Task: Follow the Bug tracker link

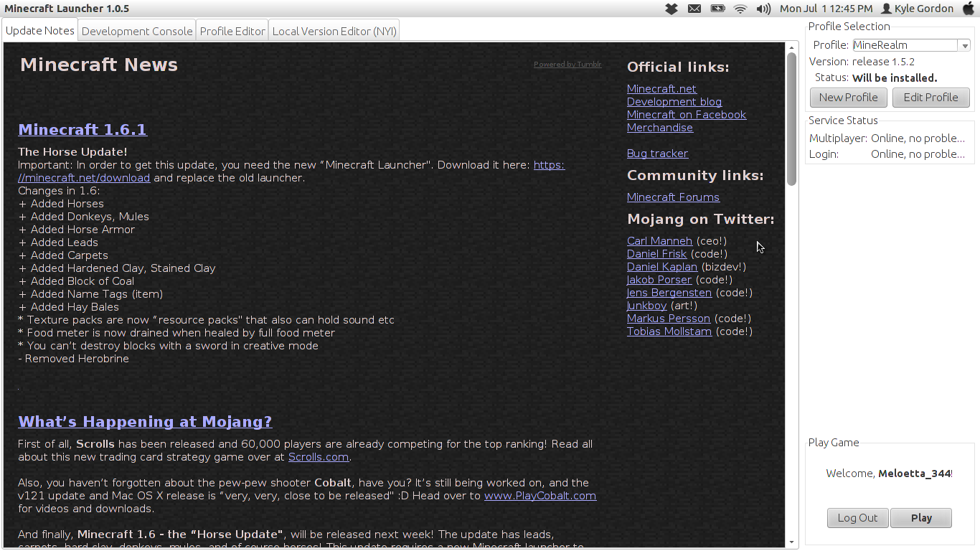Action: coord(657,153)
